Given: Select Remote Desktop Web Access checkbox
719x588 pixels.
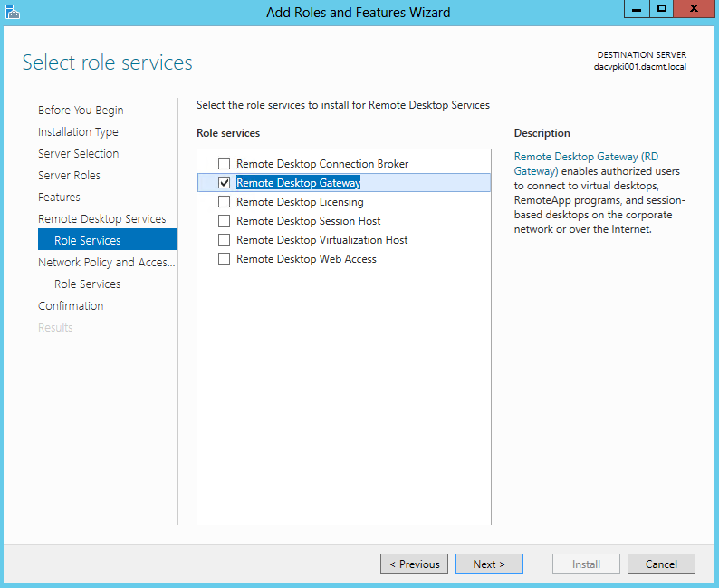Looking at the screenshot, I should 224,259.
